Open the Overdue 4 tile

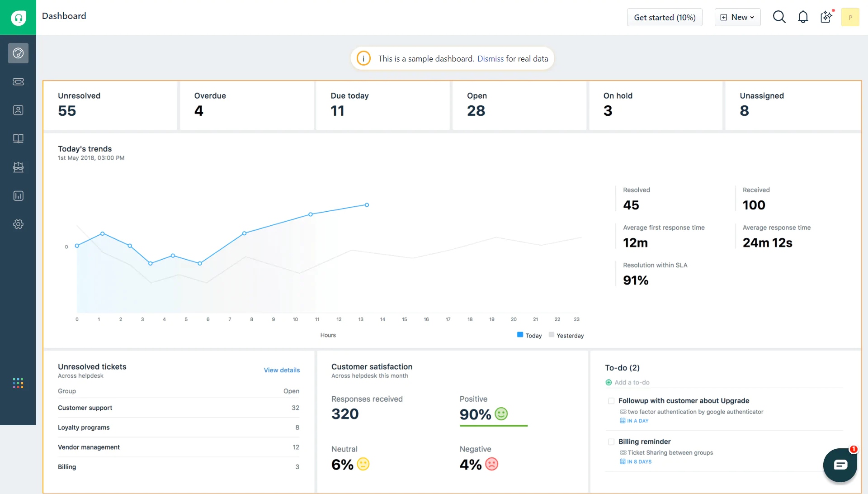(247, 106)
